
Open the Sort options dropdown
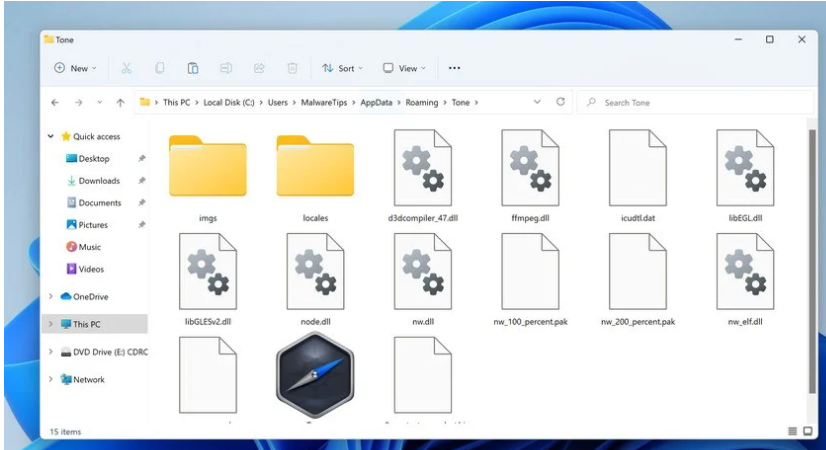click(x=342, y=68)
